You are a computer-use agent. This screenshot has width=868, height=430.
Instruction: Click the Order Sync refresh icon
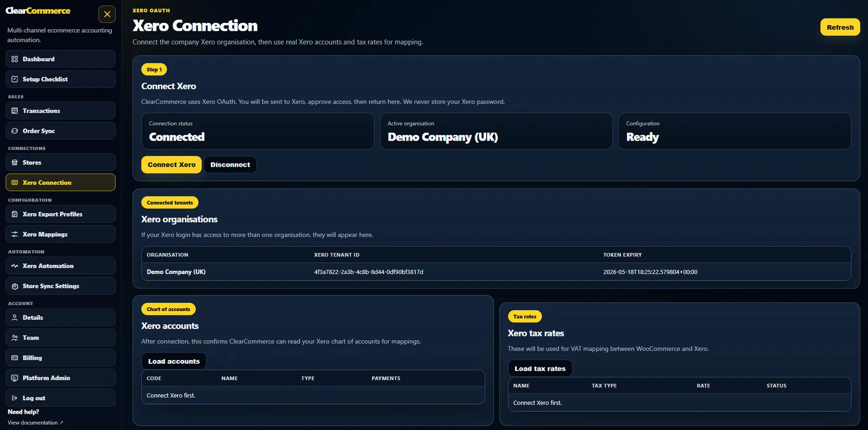coord(15,131)
